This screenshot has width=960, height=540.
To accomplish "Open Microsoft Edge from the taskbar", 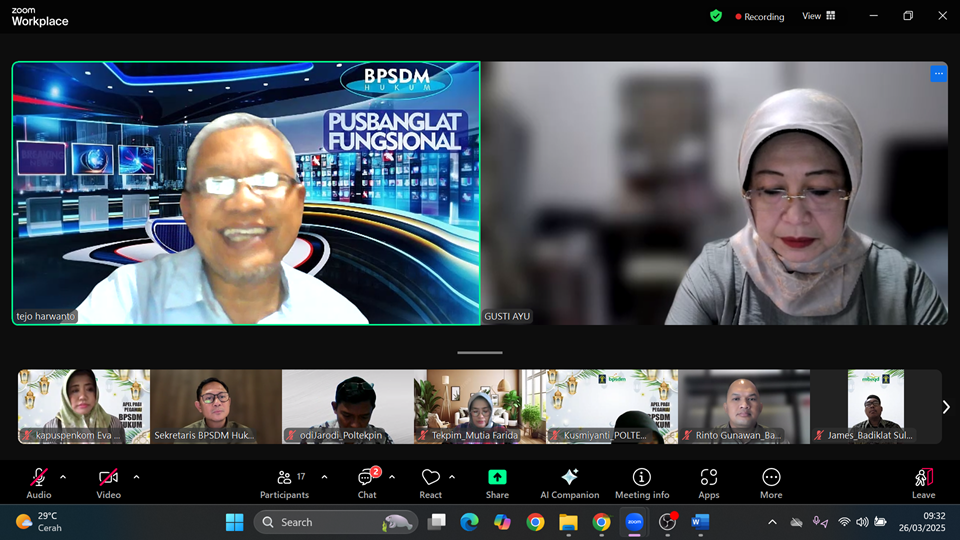I will (470, 522).
